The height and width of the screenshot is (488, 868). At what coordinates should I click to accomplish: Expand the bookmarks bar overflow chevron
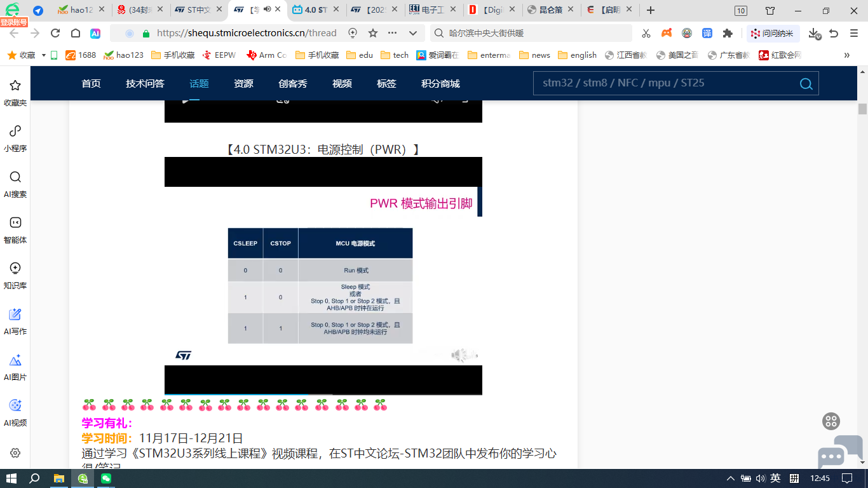click(846, 55)
